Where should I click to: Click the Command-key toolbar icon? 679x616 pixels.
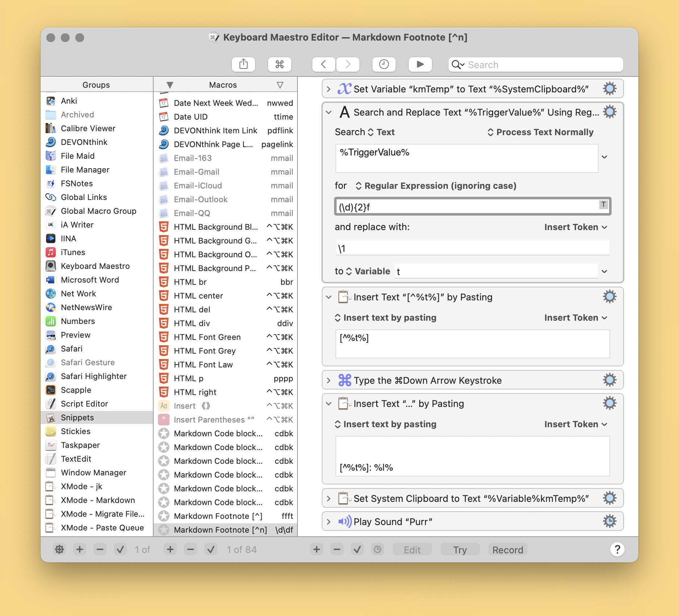point(279,64)
